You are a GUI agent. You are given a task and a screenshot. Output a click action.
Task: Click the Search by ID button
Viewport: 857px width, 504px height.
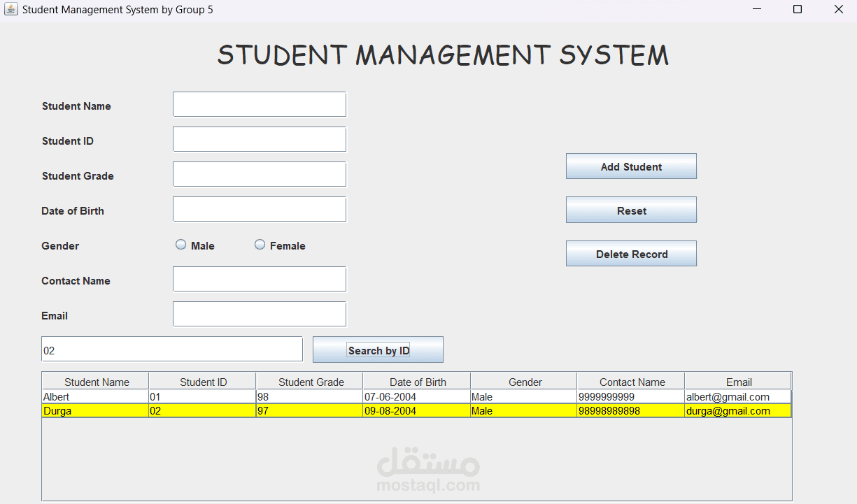(377, 349)
